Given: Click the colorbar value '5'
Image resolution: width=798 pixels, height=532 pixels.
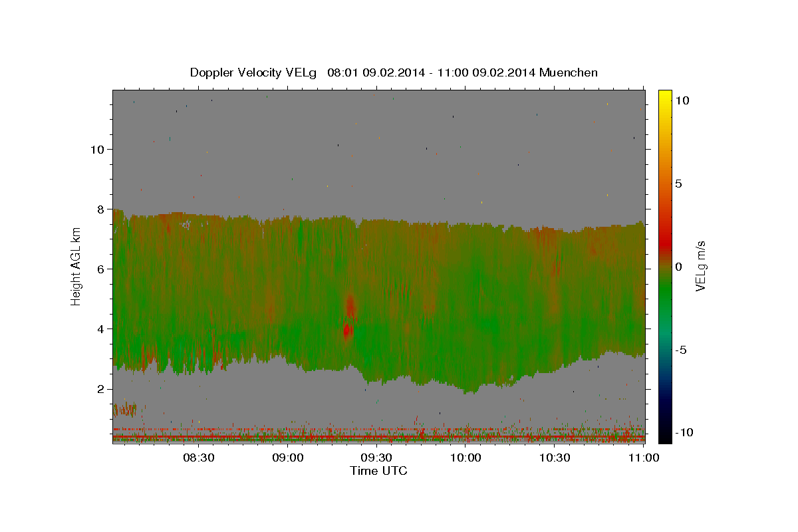Looking at the screenshot, I should coord(678,184).
